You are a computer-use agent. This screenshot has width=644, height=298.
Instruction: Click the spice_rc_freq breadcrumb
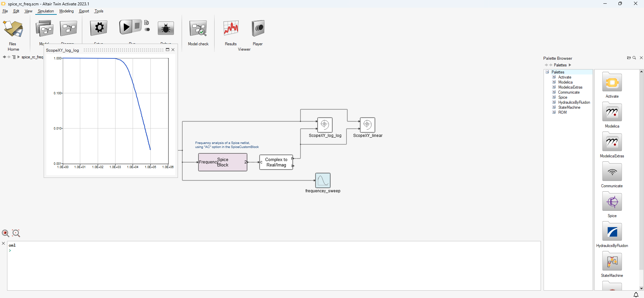(32, 57)
